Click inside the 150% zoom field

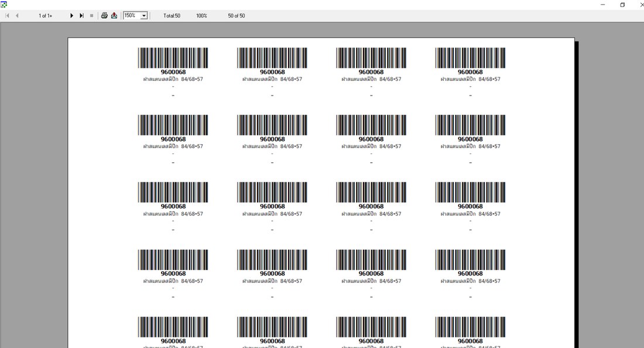click(132, 16)
